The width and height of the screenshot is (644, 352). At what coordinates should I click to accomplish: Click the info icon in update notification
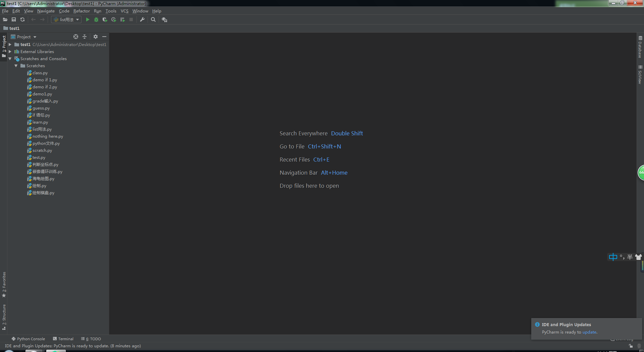click(537, 325)
